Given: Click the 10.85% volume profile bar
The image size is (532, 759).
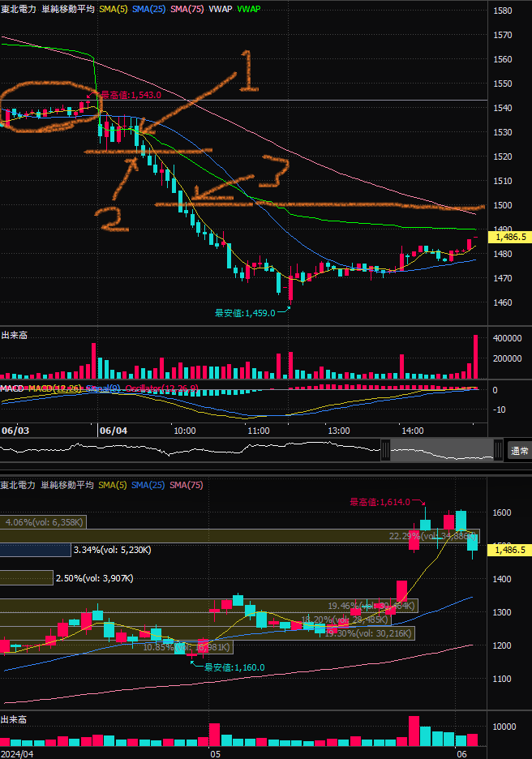Looking at the screenshot, I should (x=116, y=647).
